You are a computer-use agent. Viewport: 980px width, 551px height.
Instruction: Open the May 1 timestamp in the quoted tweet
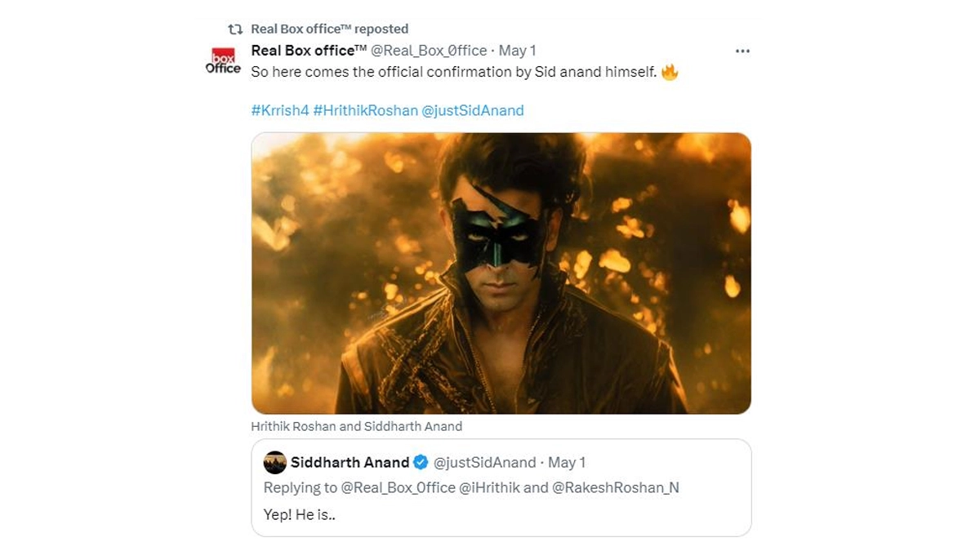pyautogui.click(x=567, y=463)
